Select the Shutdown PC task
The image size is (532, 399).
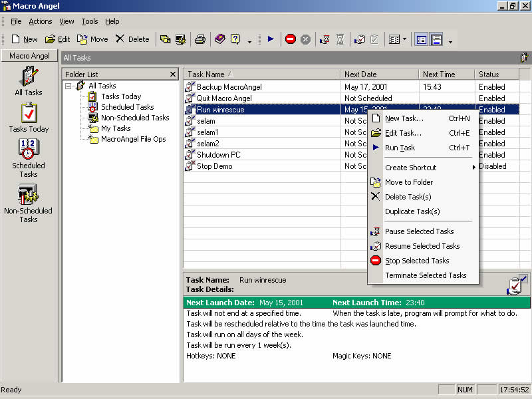[x=275, y=155]
